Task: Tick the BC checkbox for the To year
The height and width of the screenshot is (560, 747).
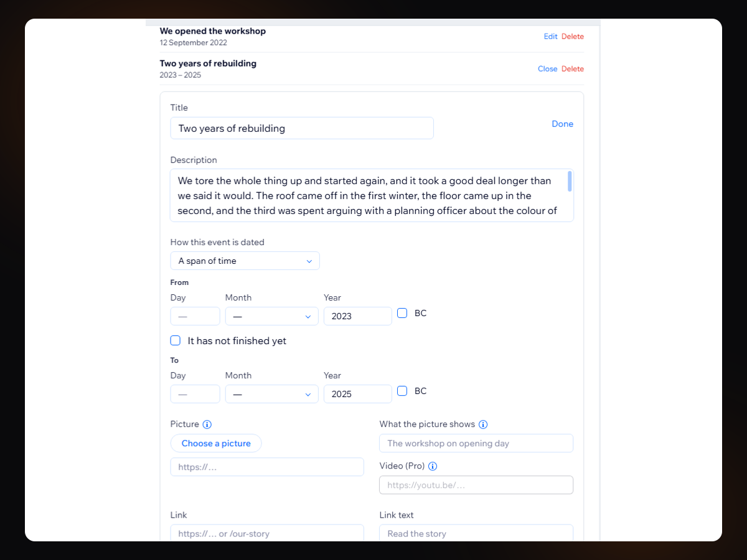Action: coord(402,391)
